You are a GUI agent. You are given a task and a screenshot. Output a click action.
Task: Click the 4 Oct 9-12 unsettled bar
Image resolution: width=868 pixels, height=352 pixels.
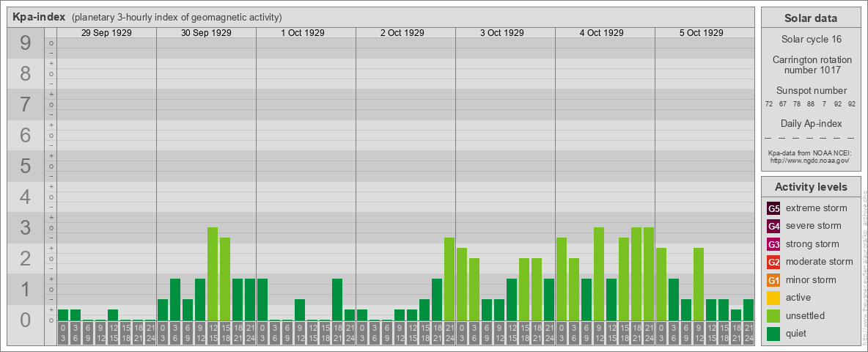[598, 274]
